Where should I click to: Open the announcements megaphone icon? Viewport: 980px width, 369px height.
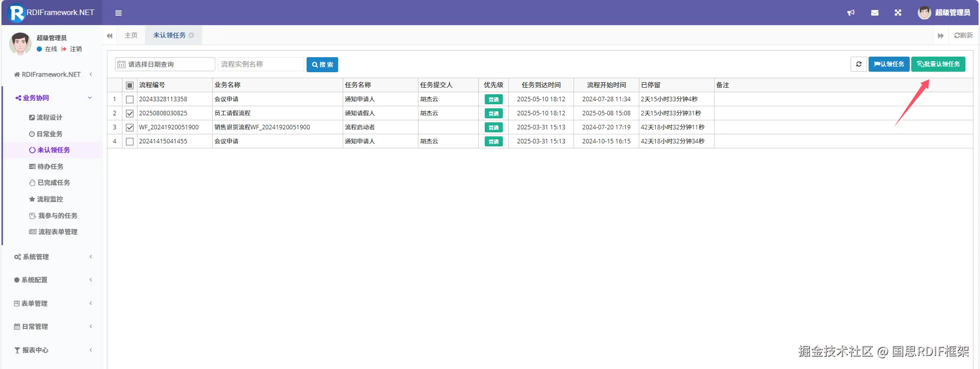[x=851, y=13]
